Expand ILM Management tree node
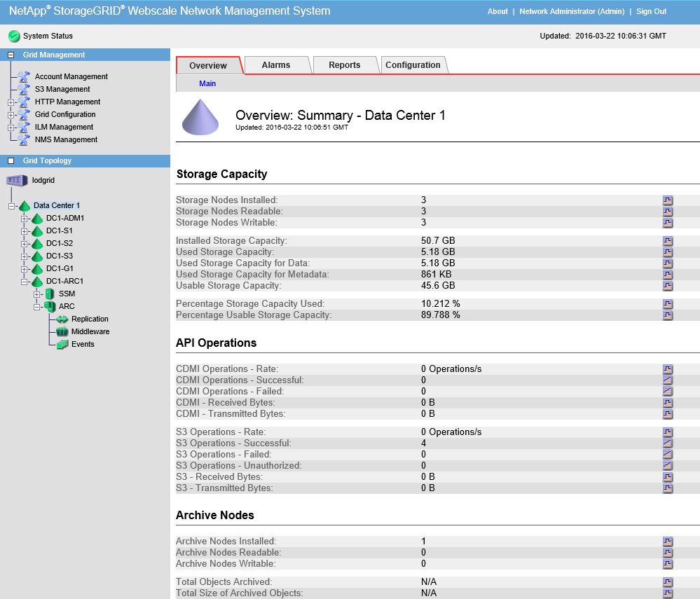Image resolution: width=700 pixels, height=599 pixels. click(x=11, y=128)
